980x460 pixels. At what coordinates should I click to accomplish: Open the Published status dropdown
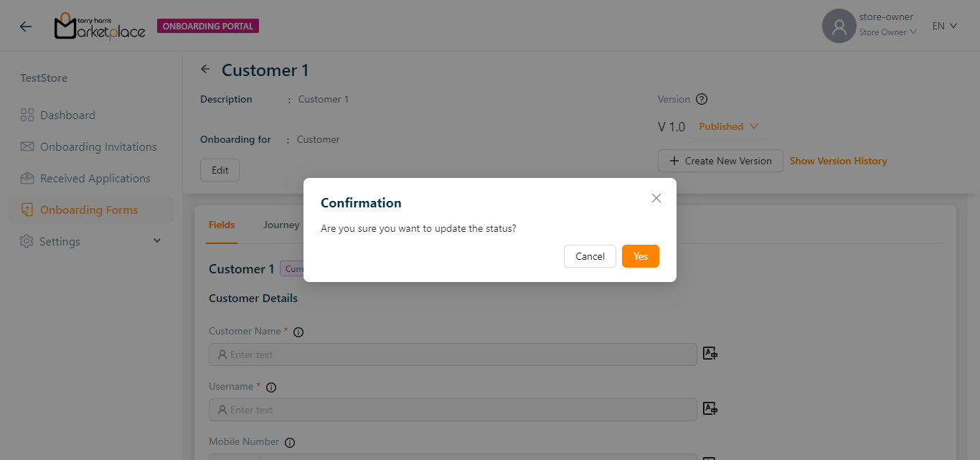[728, 126]
